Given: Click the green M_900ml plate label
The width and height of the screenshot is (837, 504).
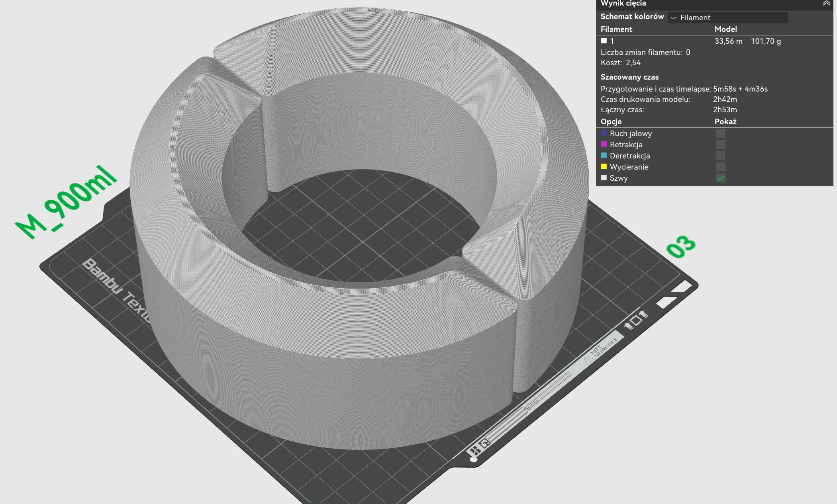Looking at the screenshot, I should coord(66,203).
